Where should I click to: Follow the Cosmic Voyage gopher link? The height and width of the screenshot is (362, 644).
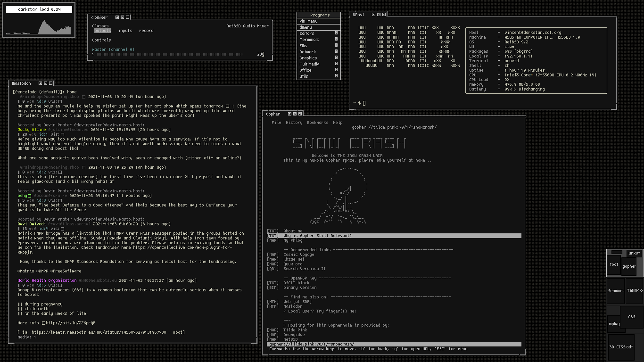[x=298, y=255]
